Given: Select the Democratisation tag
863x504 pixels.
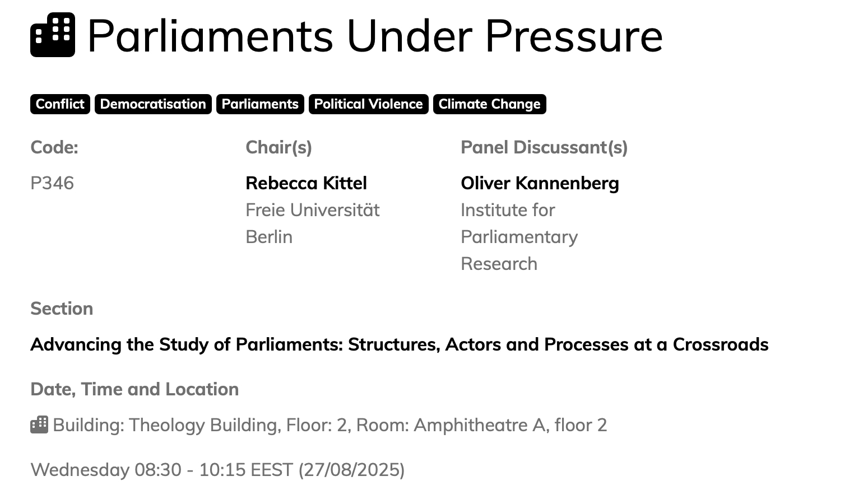Looking at the screenshot, I should [x=153, y=104].
